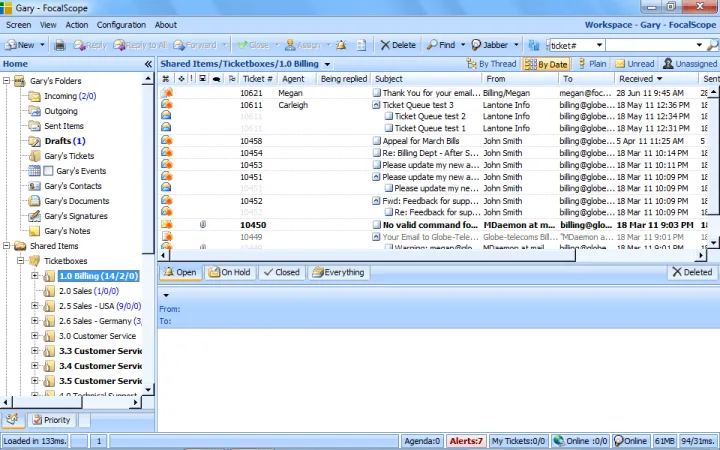The width and height of the screenshot is (720, 450).
Task: Click the print icon in the toolbar
Action: point(60,45)
